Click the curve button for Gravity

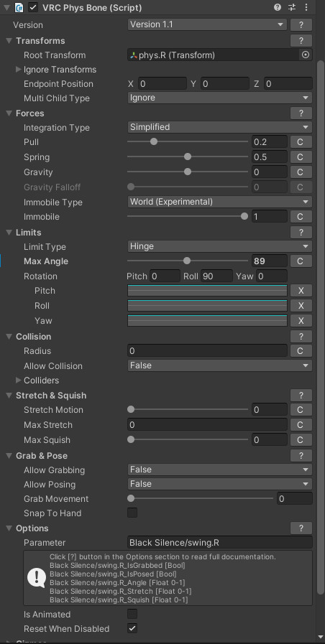[x=301, y=172]
